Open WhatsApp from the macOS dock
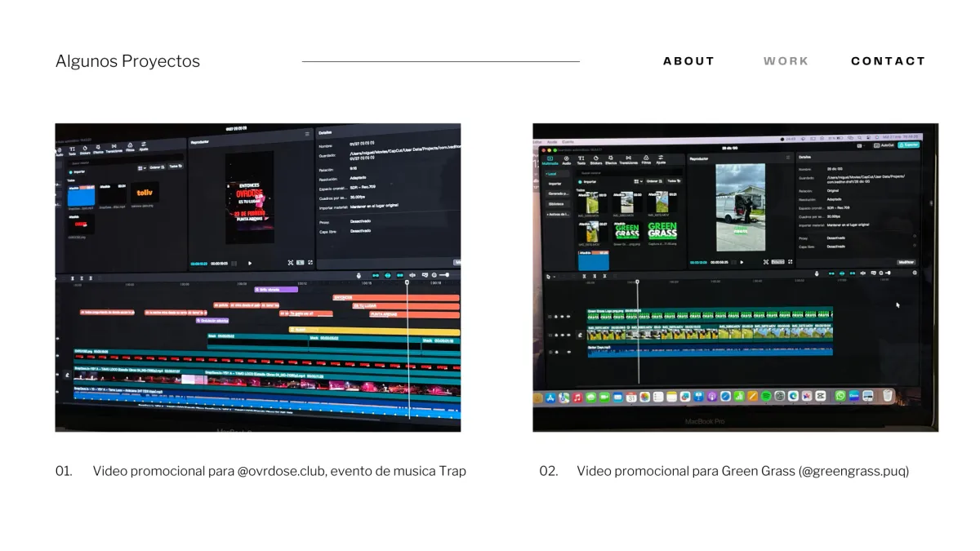 (840, 396)
